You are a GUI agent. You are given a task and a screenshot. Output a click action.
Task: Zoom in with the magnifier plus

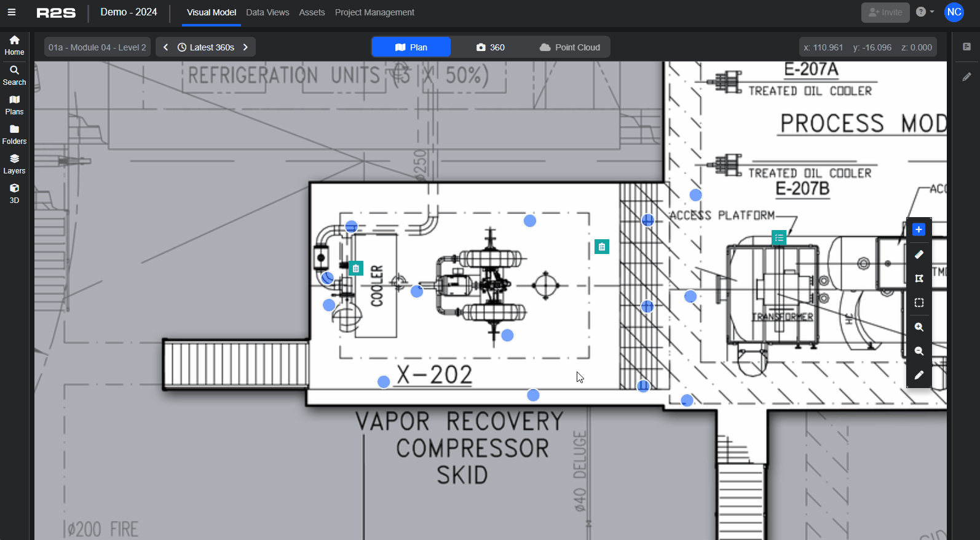(919, 327)
